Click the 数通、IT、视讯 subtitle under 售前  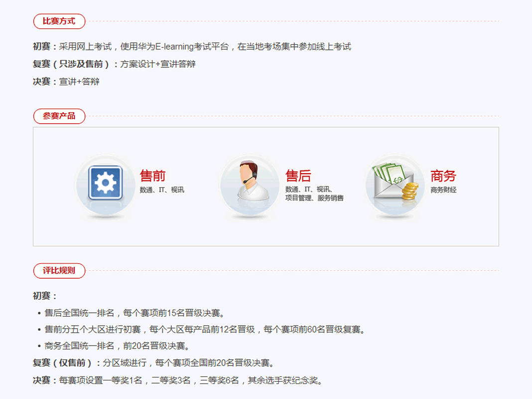[x=162, y=190]
